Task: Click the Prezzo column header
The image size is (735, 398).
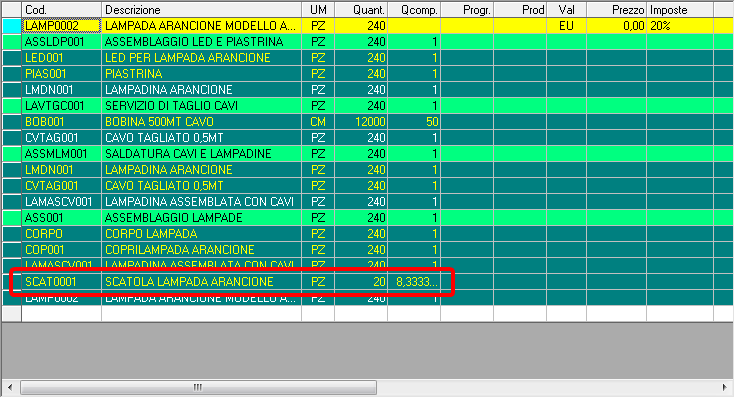Action: (x=616, y=10)
